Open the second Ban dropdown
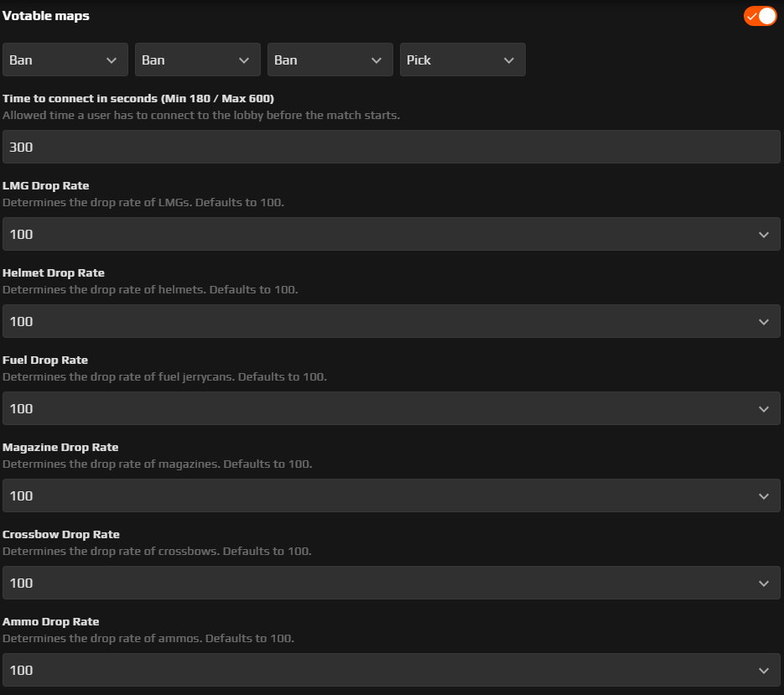The height and width of the screenshot is (695, 784). point(198,60)
